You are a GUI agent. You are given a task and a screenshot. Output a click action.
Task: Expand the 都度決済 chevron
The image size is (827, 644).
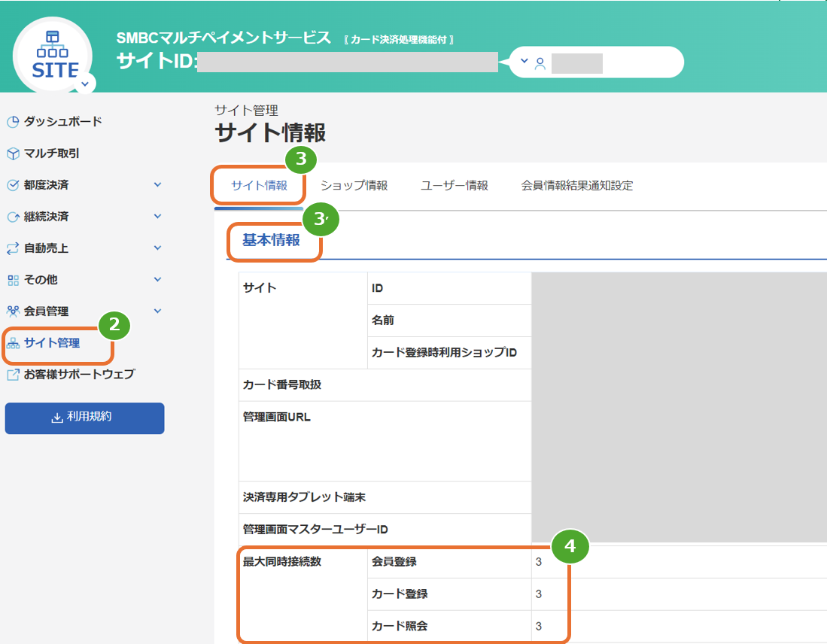click(x=157, y=184)
